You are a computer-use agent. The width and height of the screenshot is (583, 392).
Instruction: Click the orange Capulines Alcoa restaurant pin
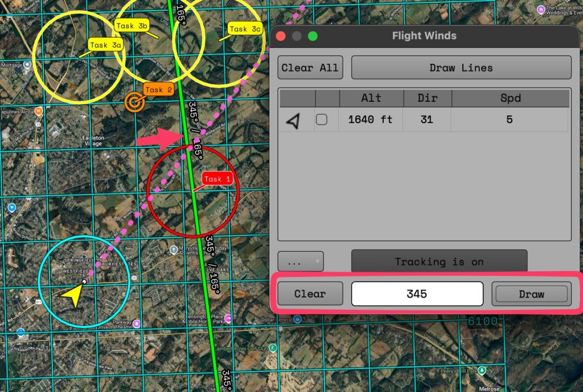(x=38, y=112)
